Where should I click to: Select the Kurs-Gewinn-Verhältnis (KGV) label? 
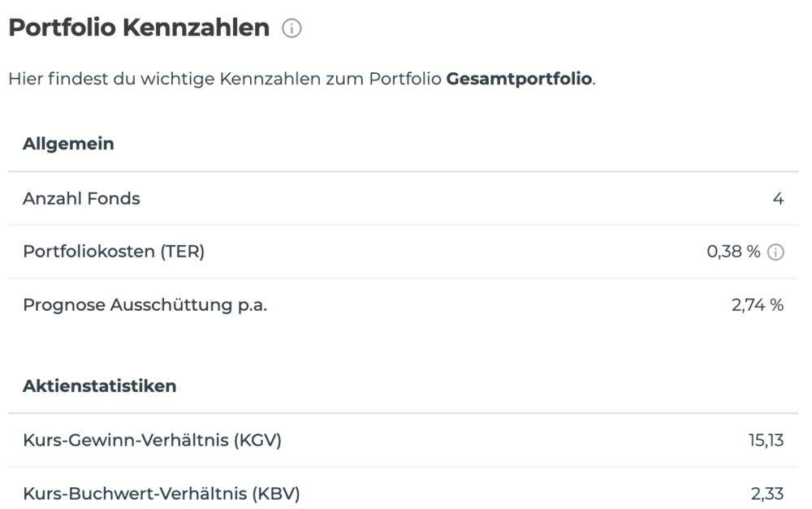click(x=152, y=441)
